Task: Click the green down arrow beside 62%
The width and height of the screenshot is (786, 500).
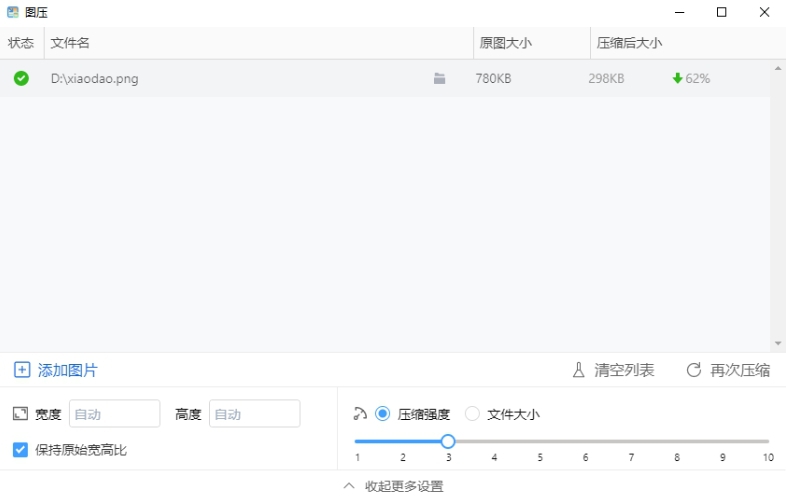Action: tap(677, 78)
